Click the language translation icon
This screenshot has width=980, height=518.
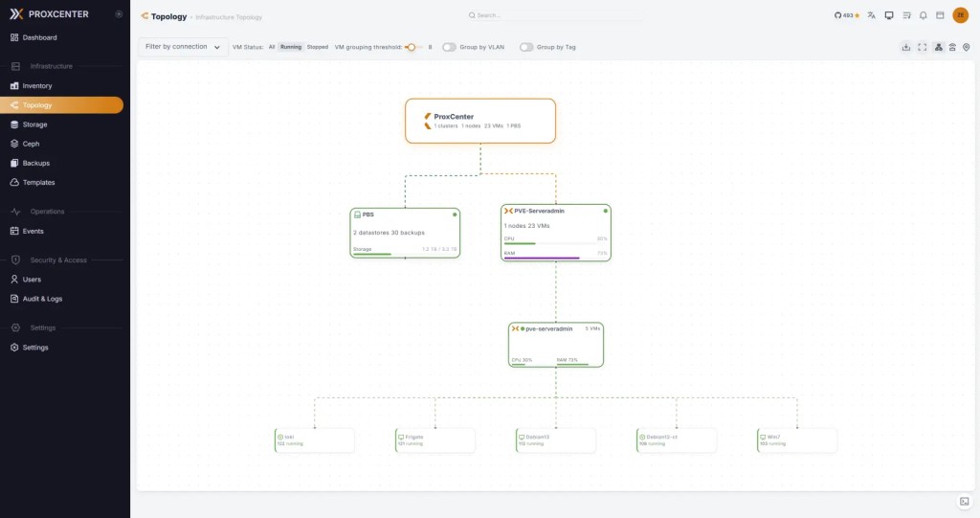tap(872, 15)
